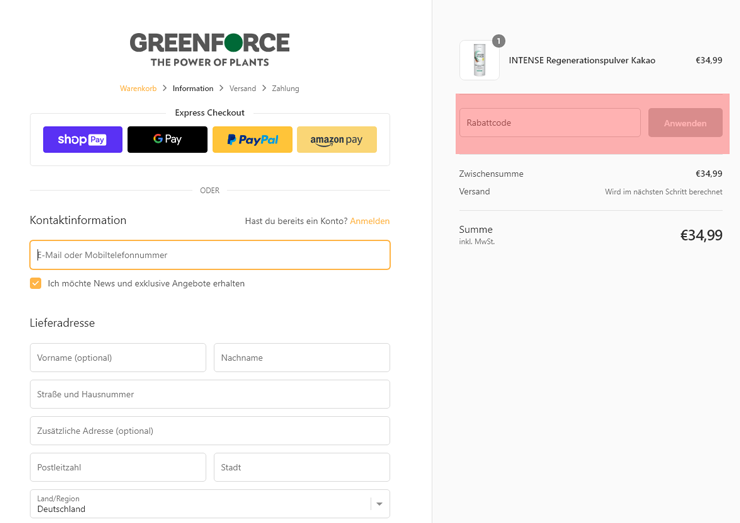Focus the E-Mail oder Mobiltelefonnummer field
Screen dimensions: 740x523
pos(210,255)
